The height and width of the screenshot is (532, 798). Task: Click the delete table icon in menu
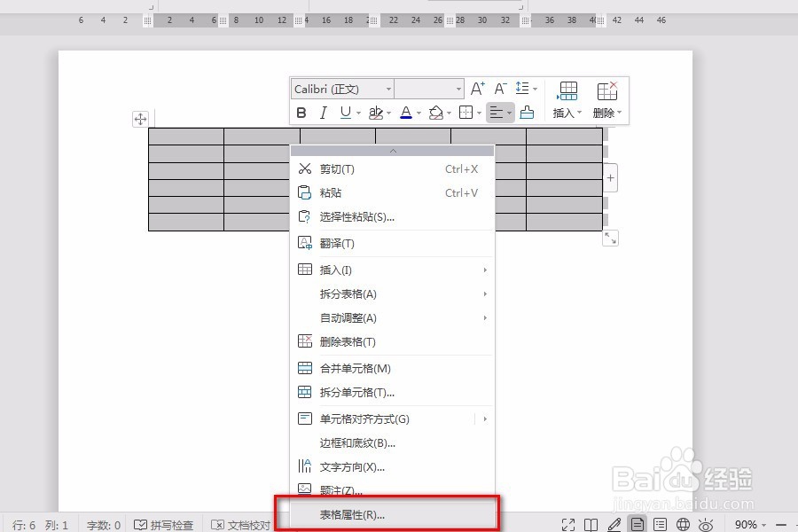pos(305,341)
